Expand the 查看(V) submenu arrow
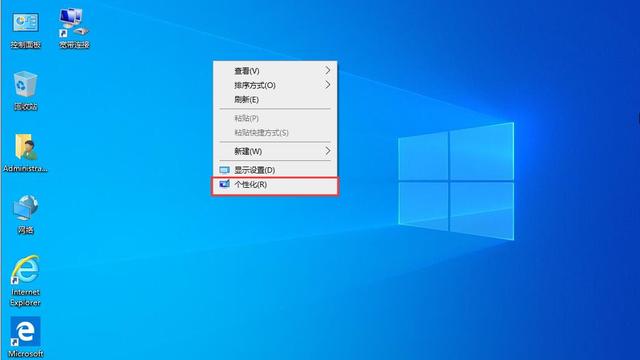This screenshot has width=640, height=360. coord(328,71)
